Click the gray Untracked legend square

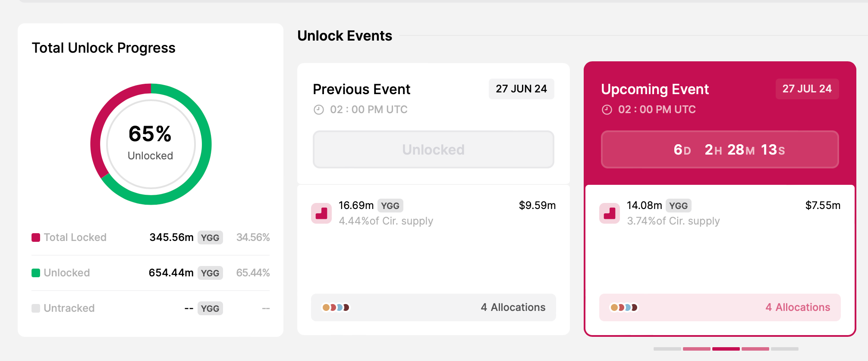coord(36,308)
